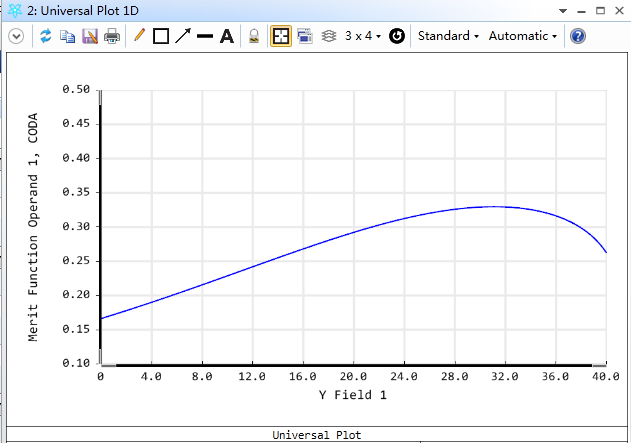Open the 3 x 4 layout dropdown
This screenshot has height=443, width=631.
[x=363, y=36]
